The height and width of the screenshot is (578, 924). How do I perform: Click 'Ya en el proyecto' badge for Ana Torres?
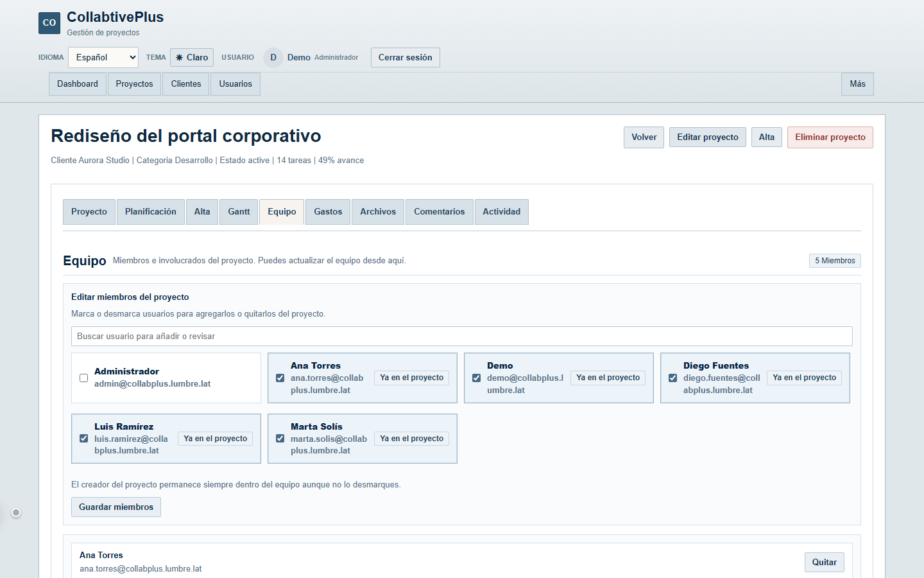tap(412, 378)
